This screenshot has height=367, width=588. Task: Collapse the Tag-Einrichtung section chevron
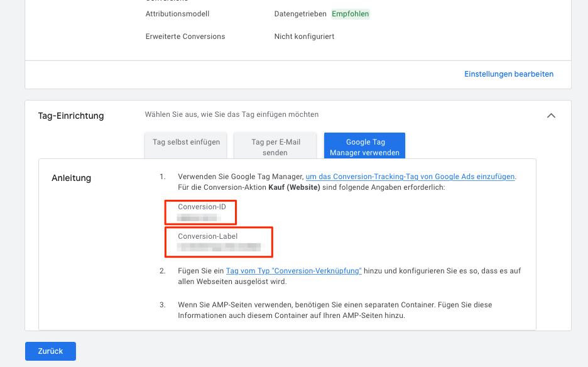click(x=551, y=116)
